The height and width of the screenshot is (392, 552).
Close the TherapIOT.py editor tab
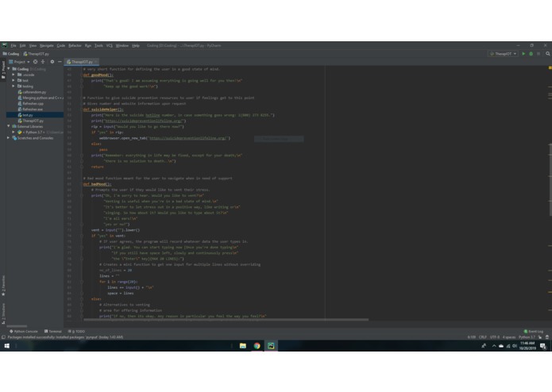[96, 62]
